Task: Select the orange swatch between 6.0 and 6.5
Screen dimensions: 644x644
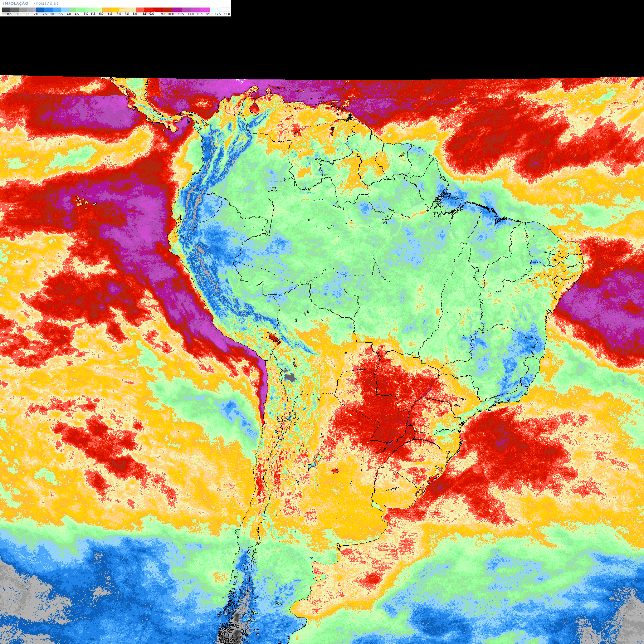Action: pyautogui.click(x=106, y=10)
